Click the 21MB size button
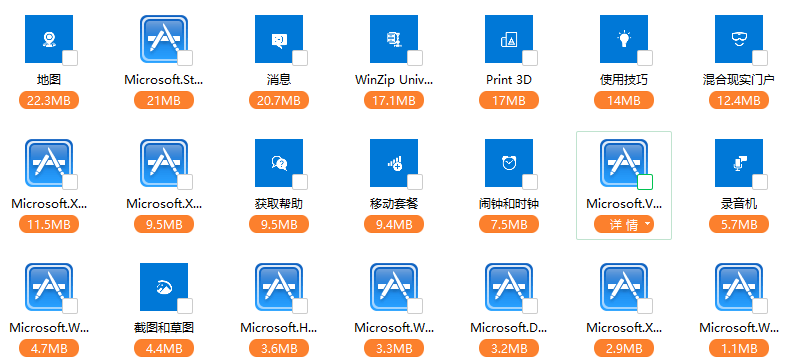The width and height of the screenshot is (788, 364). (164, 100)
